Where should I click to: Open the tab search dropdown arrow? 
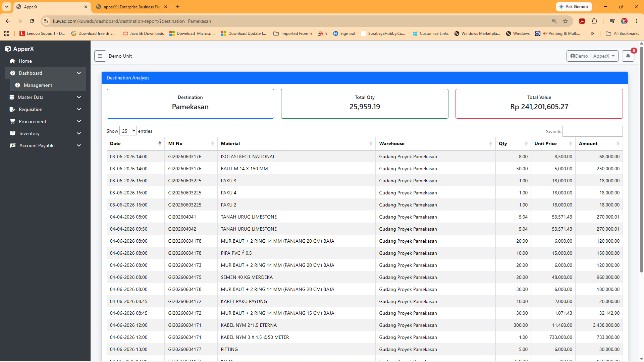(6, 7)
